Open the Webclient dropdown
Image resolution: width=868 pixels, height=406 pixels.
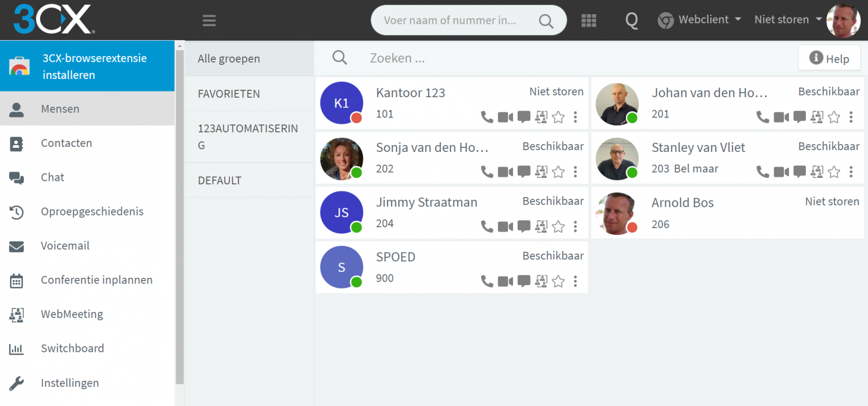coord(700,20)
